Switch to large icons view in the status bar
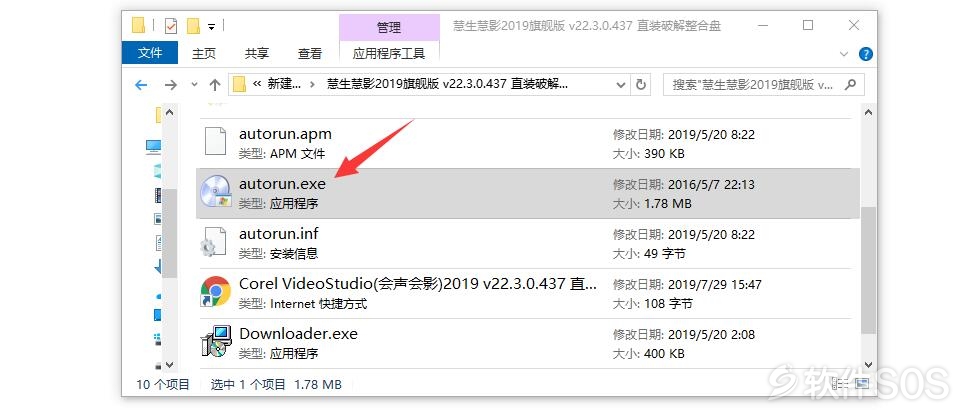964x410 pixels. tap(862, 384)
